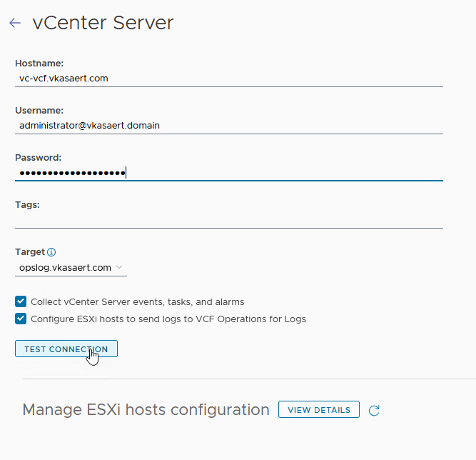The image size is (476, 460).
Task: Refresh the ESXi hosts configuration
Action: [x=374, y=410]
